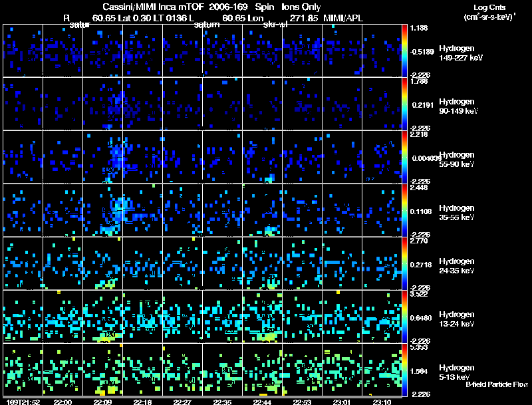Click the Hydrogen 149-227 keV color bar
The height and width of the screenshot is (405, 532).
(406, 50)
